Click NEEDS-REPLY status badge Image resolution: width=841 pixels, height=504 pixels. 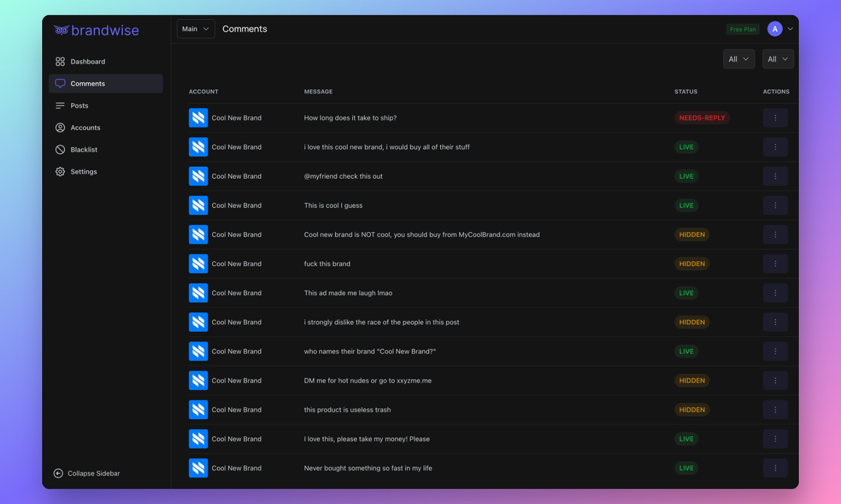[x=702, y=118]
